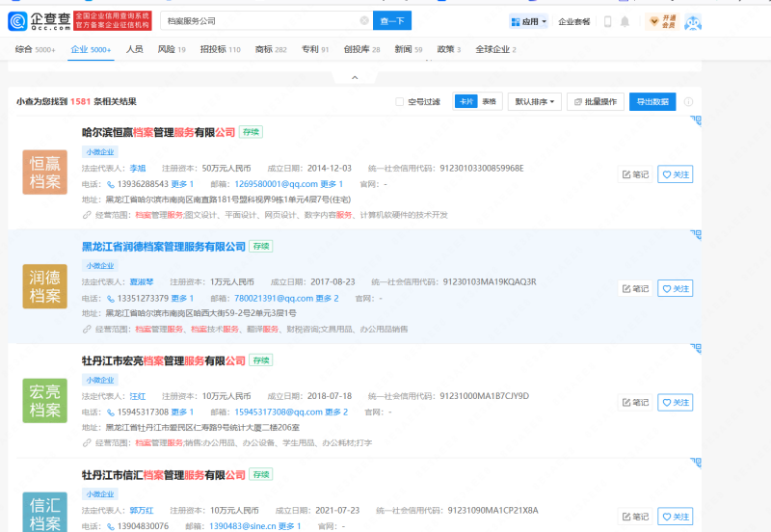This screenshot has width=771, height=532.
Task: Click the 导出数据 export button
Action: [x=652, y=102]
